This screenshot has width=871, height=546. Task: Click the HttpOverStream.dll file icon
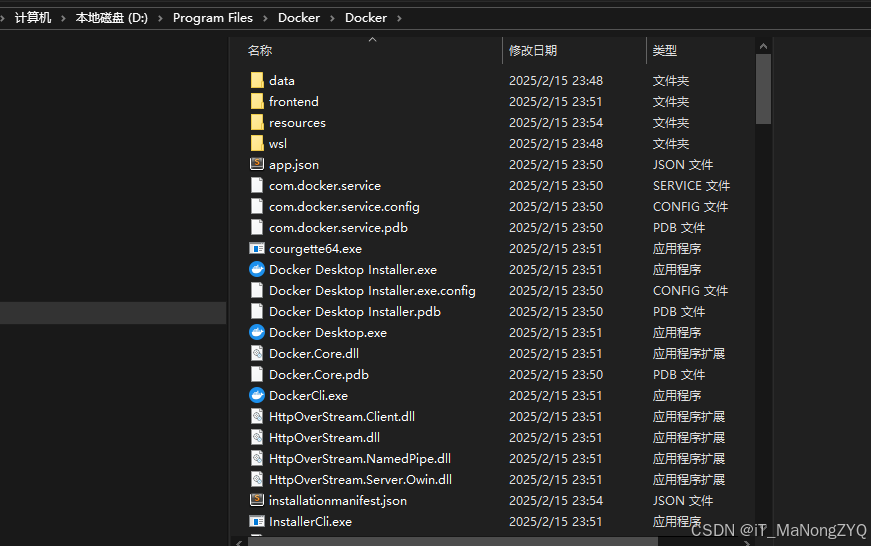coord(257,437)
